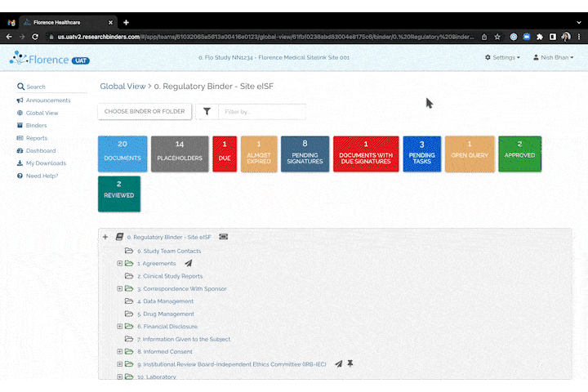The image size is (588, 392).
Task: Click Need Help? in sidebar
Action: [x=42, y=176]
